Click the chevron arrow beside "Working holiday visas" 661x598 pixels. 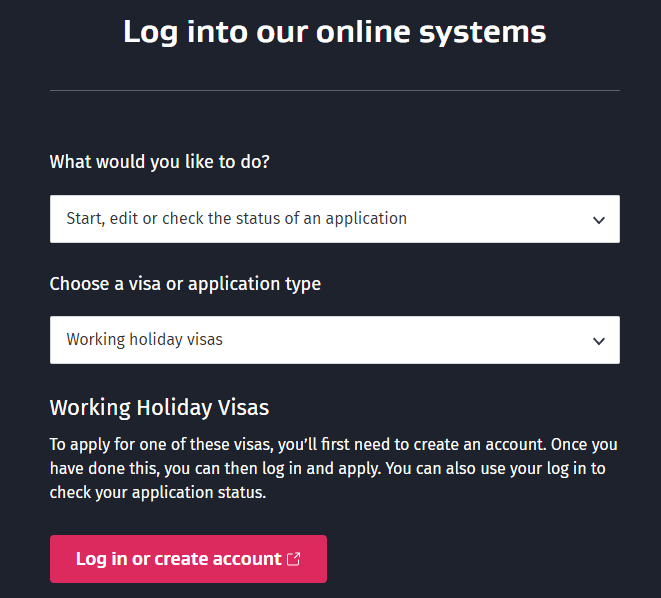[598, 341]
